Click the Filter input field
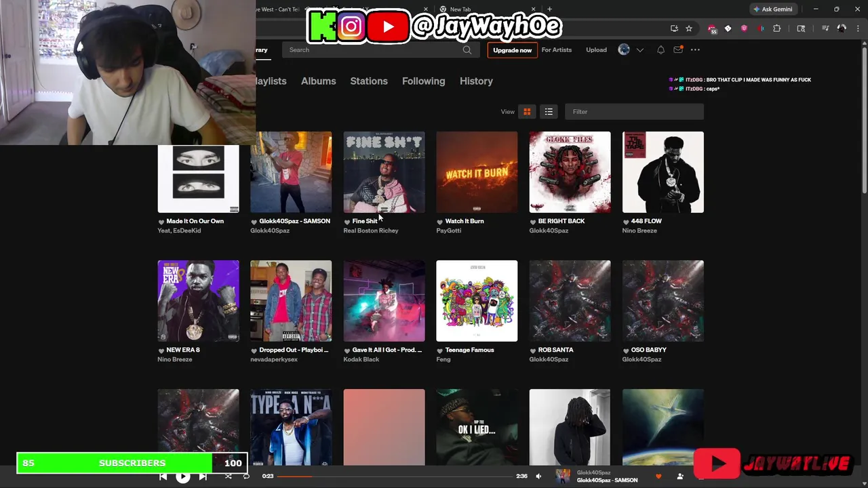The height and width of the screenshot is (488, 868). 634,112
